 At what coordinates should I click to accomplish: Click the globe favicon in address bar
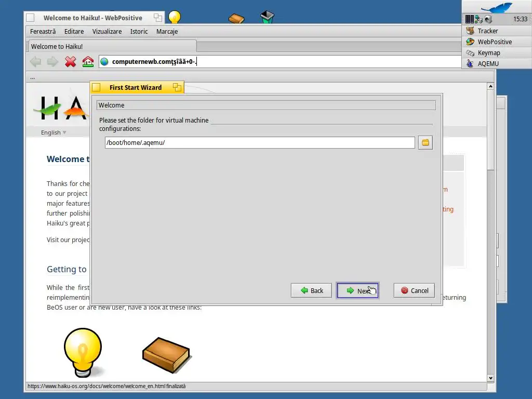(x=104, y=62)
